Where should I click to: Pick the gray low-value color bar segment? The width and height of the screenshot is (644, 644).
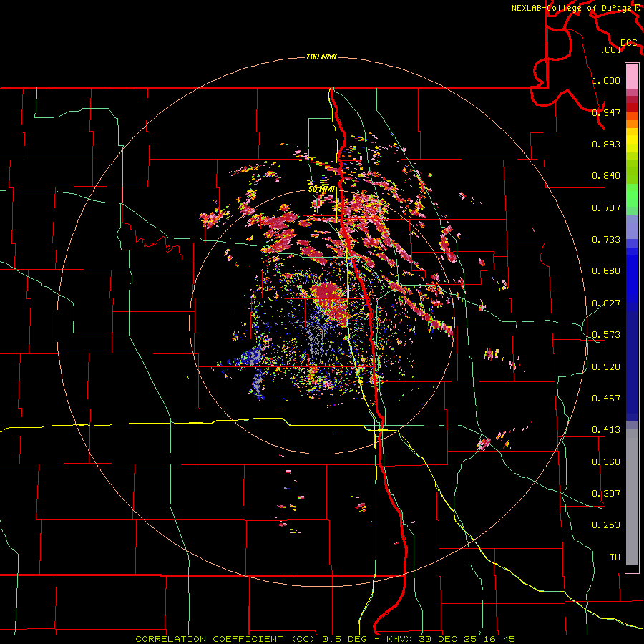pos(632,497)
